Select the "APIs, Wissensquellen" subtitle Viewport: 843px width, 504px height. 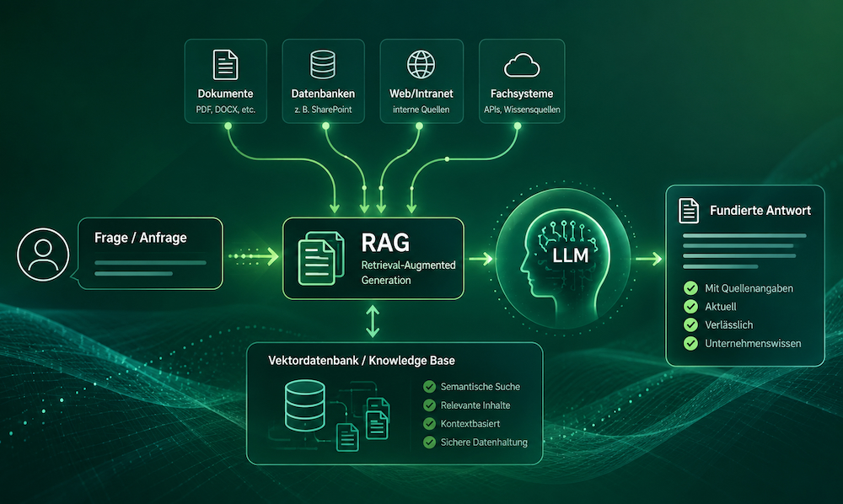point(522,110)
